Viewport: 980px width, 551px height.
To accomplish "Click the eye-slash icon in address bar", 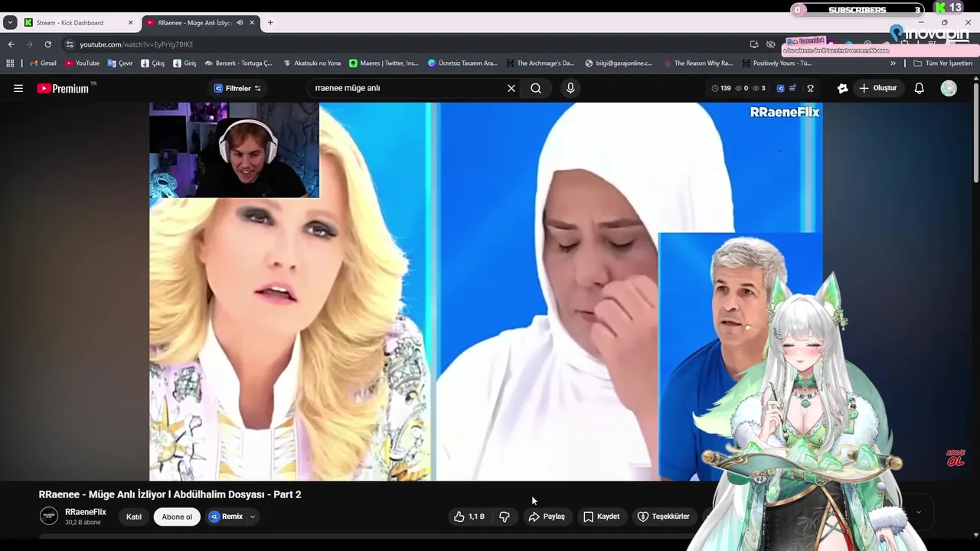I will (x=771, y=44).
